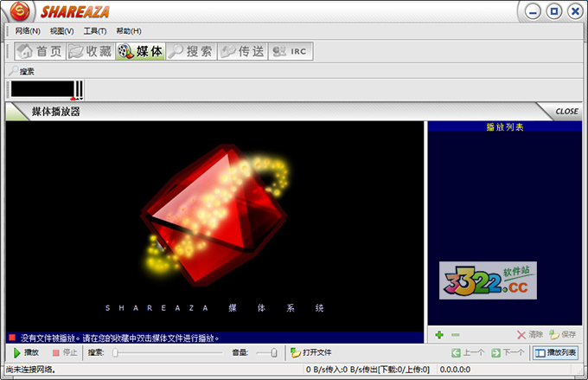Click the media video display area
Screen dimensions: 588x380
pos(214,227)
